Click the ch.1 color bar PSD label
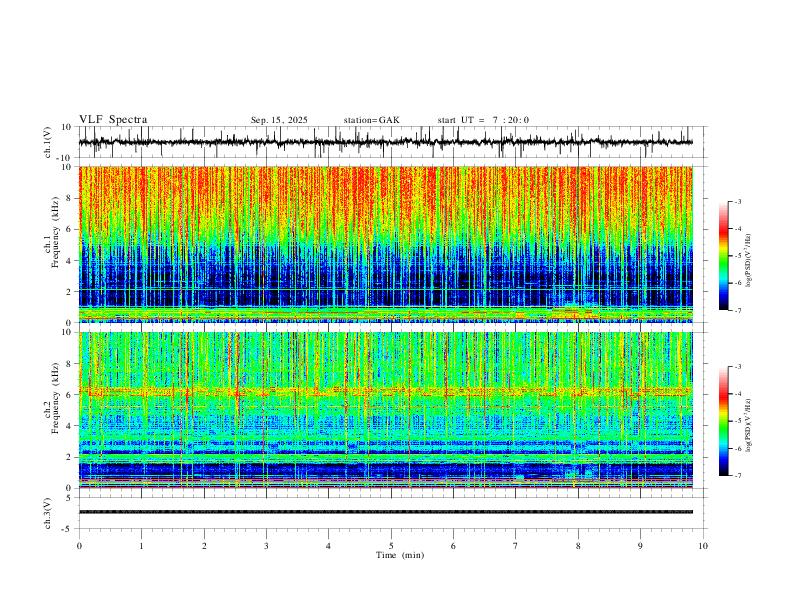The height and width of the screenshot is (612, 792). point(748,261)
